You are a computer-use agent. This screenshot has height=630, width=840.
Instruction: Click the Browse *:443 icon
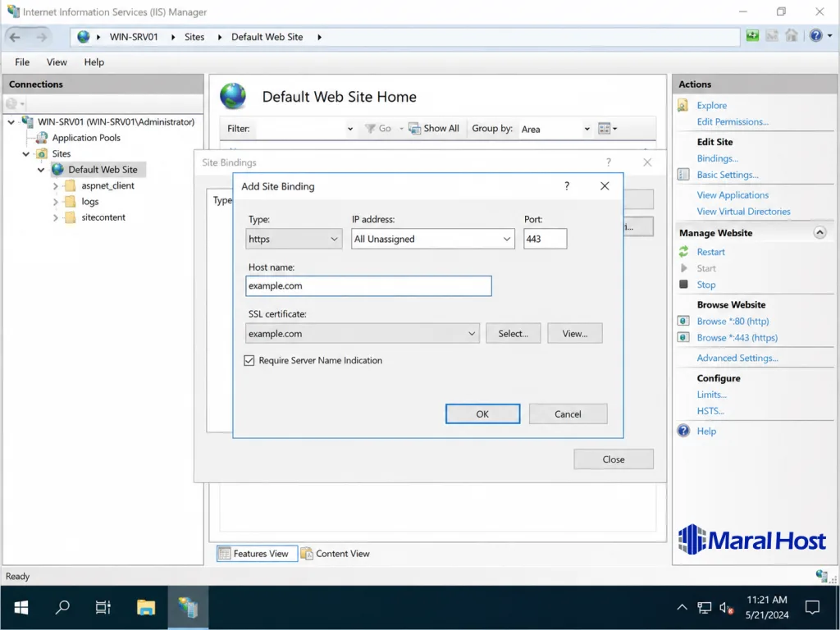click(683, 337)
